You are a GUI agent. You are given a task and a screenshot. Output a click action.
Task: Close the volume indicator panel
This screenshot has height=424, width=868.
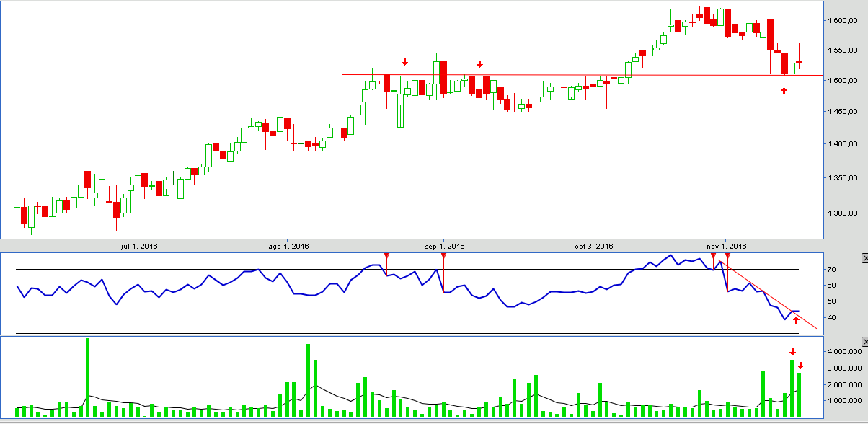[x=864, y=341]
